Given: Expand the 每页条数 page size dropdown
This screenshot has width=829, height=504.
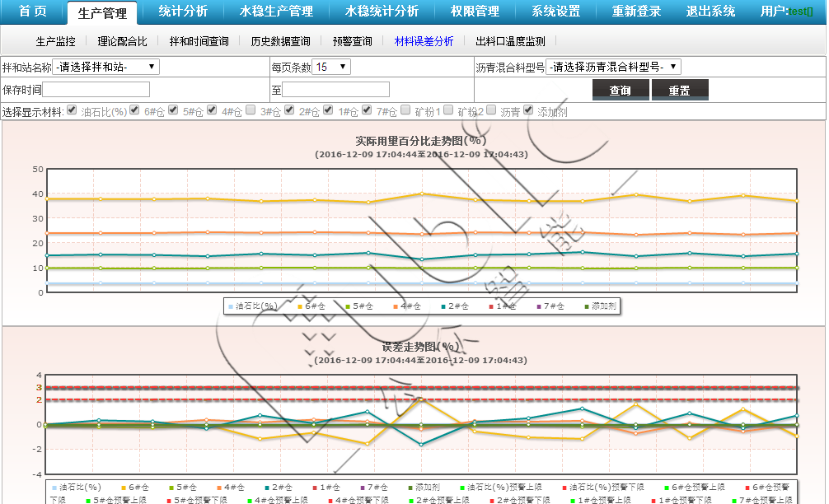Looking at the screenshot, I should click(331, 67).
